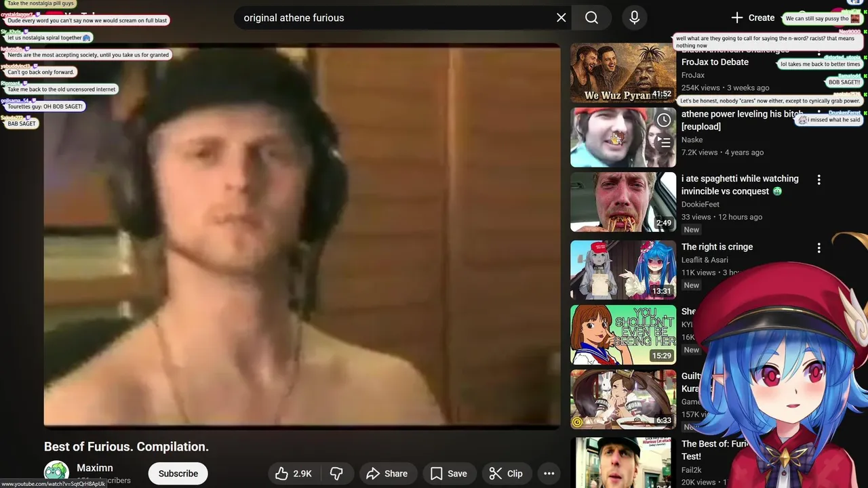Viewport: 868px width, 488px height.
Task: Add the athene power leveling video to queue
Action: pos(664,142)
